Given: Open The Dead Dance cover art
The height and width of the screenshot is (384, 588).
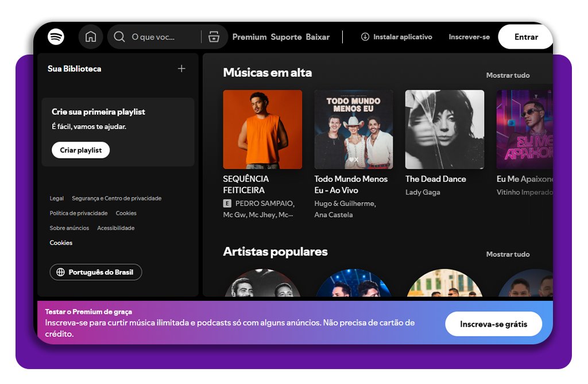Looking at the screenshot, I should click(x=445, y=129).
